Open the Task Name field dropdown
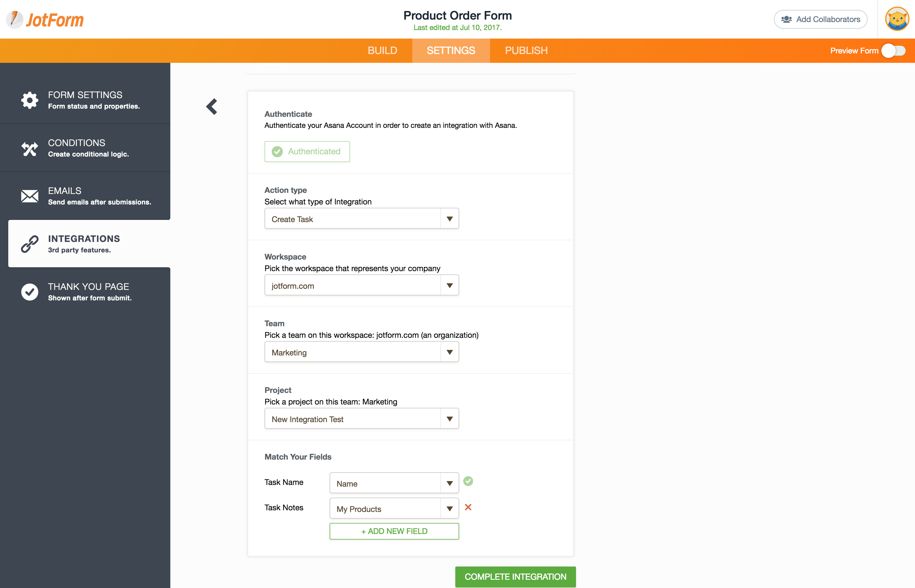The width and height of the screenshot is (915, 588). tap(394, 483)
